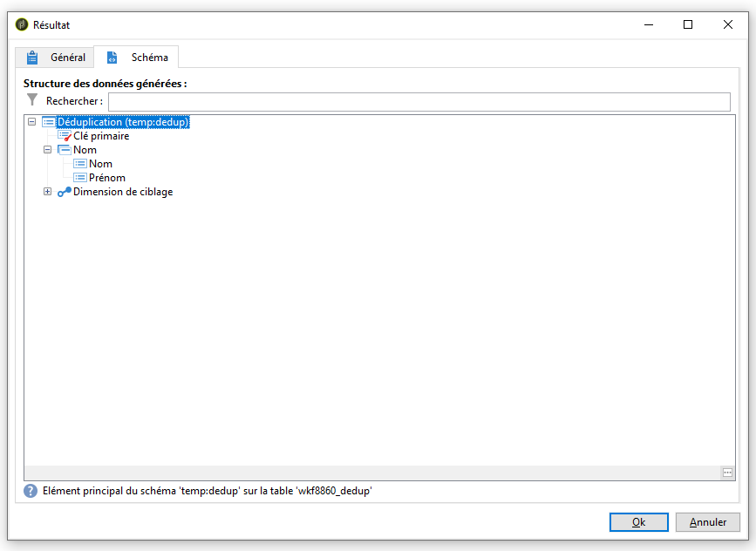This screenshot has width=756, height=551.
Task: Click the Résultat window app icon
Action: (x=22, y=24)
